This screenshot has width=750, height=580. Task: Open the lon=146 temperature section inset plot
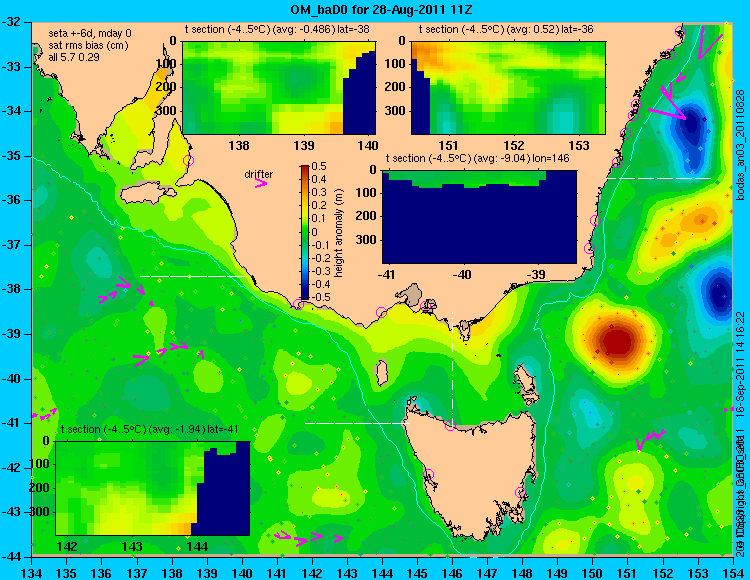click(x=479, y=217)
